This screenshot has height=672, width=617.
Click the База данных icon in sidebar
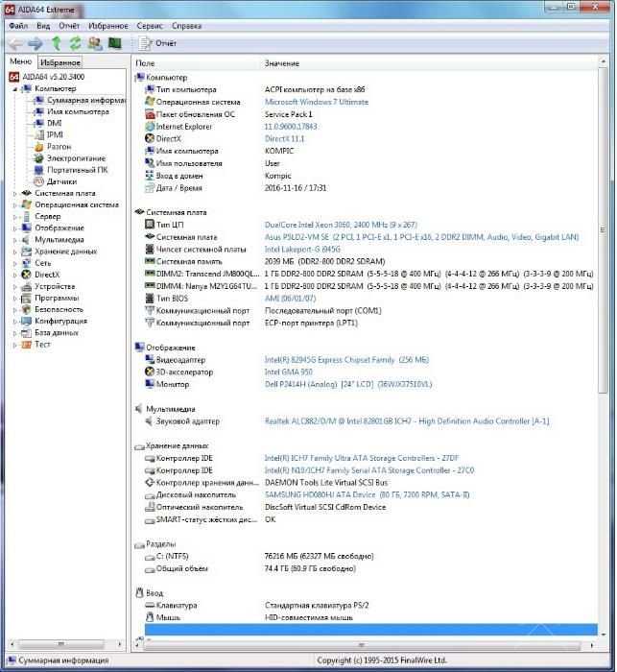click(27, 332)
